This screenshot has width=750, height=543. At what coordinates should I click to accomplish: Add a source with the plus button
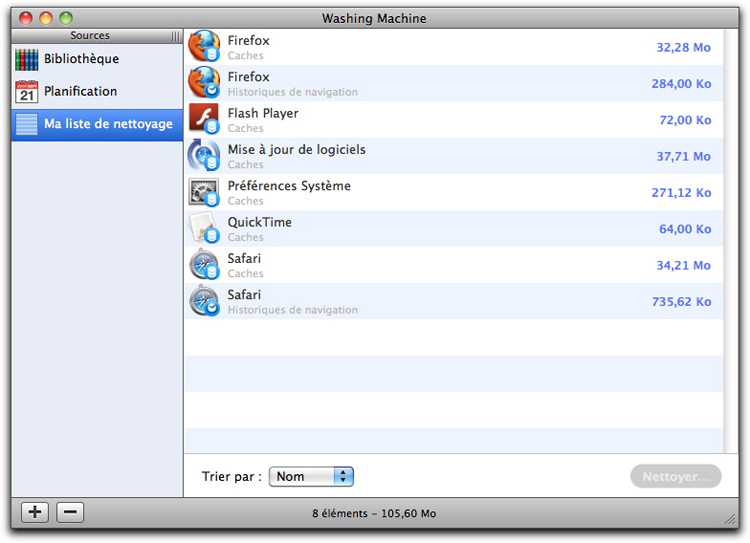point(34,512)
